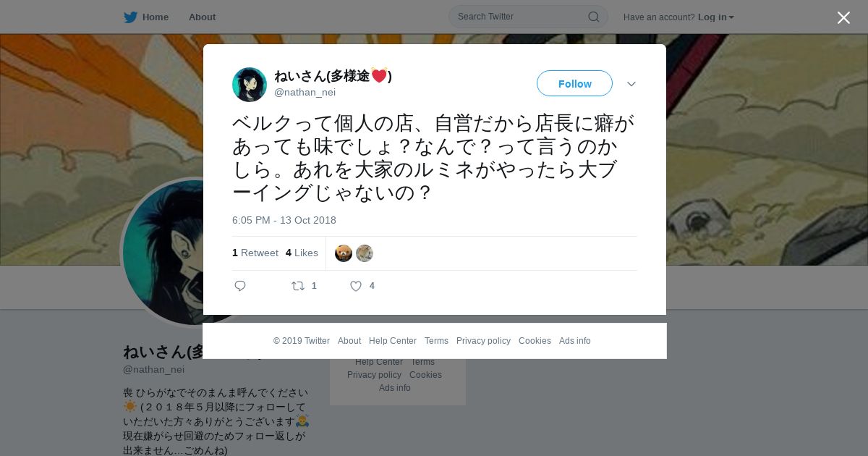View the first liker's avatar
Viewport: 868px width, 456px height.
coord(344,253)
